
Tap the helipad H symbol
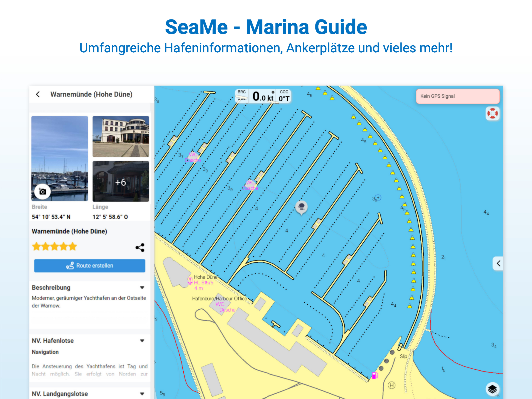tap(392, 385)
